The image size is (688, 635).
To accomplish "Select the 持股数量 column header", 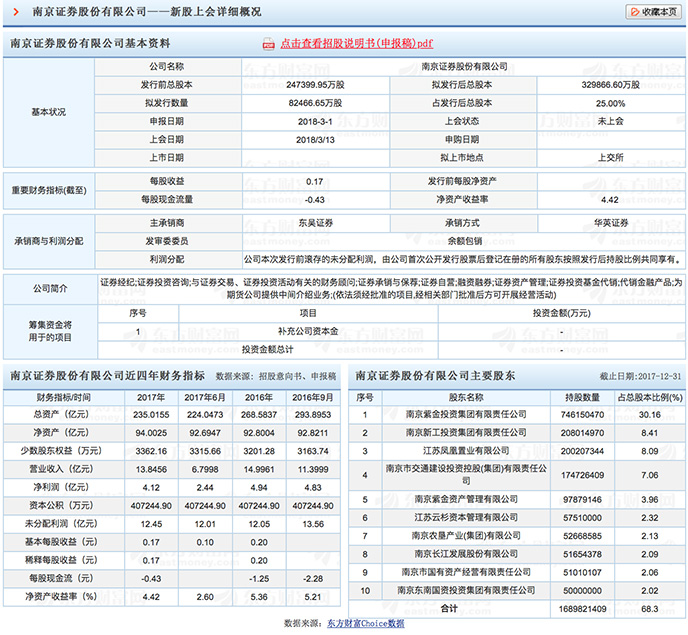I will pyautogui.click(x=582, y=398).
